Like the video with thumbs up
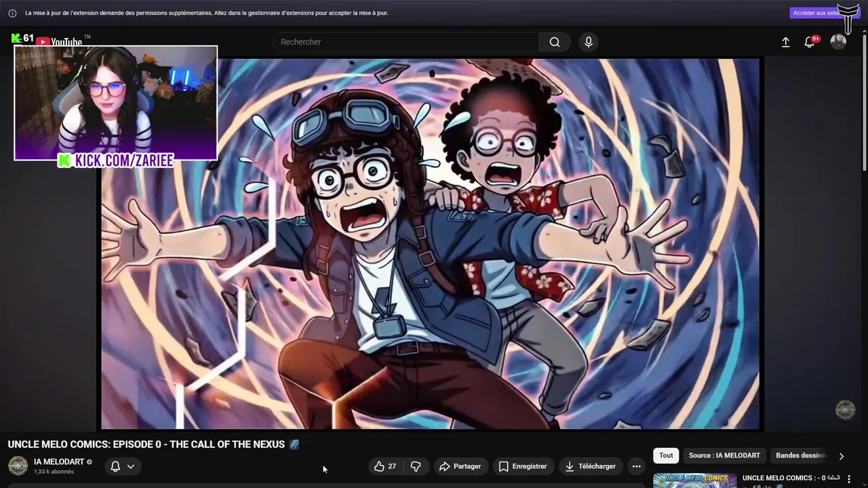Image resolution: width=868 pixels, height=488 pixels. pos(385,466)
